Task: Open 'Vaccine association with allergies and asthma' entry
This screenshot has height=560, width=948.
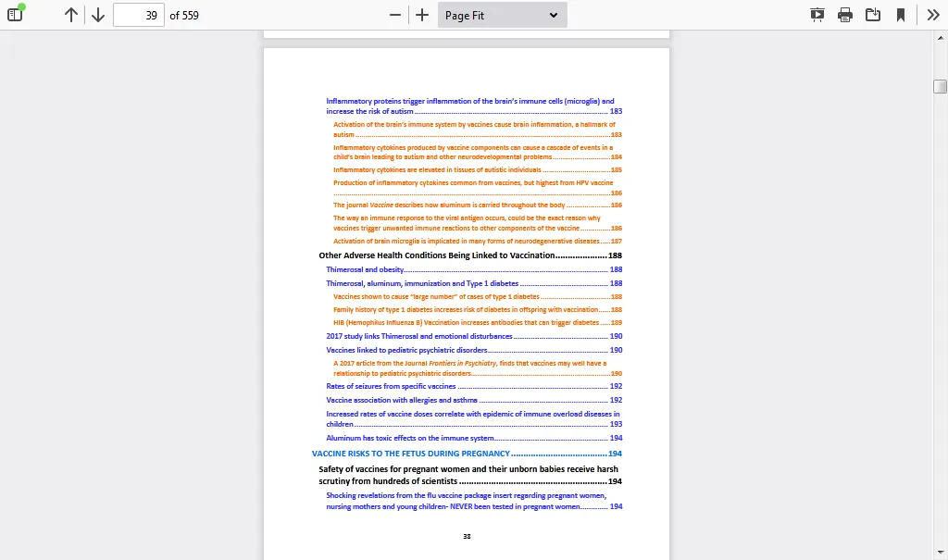Action: coord(474,400)
